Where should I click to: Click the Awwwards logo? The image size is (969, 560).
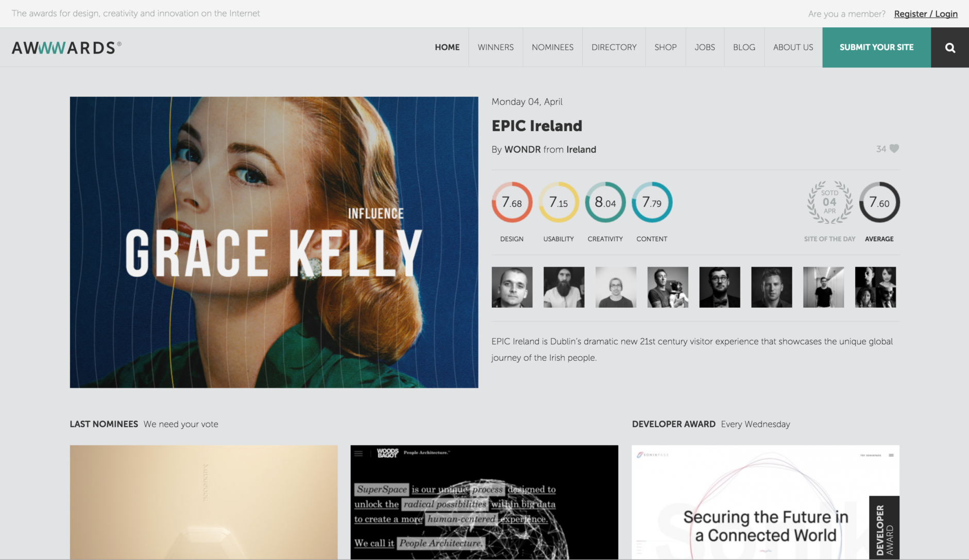66,47
